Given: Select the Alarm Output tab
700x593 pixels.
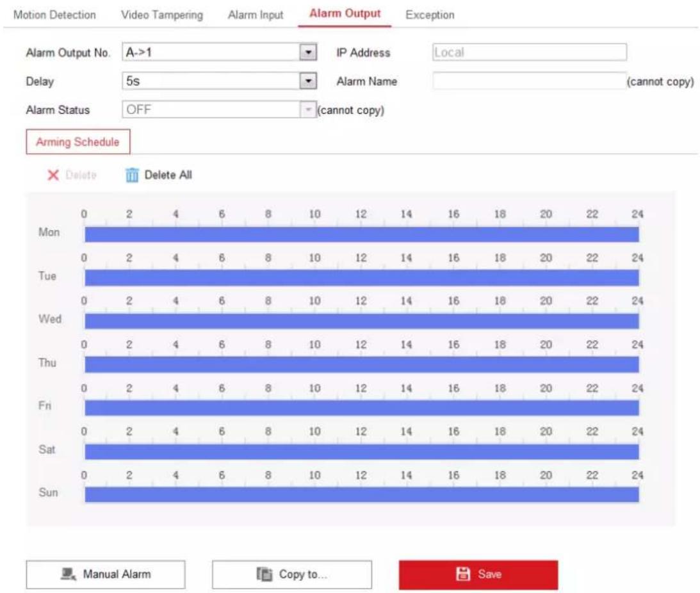Looking at the screenshot, I should tap(345, 14).
